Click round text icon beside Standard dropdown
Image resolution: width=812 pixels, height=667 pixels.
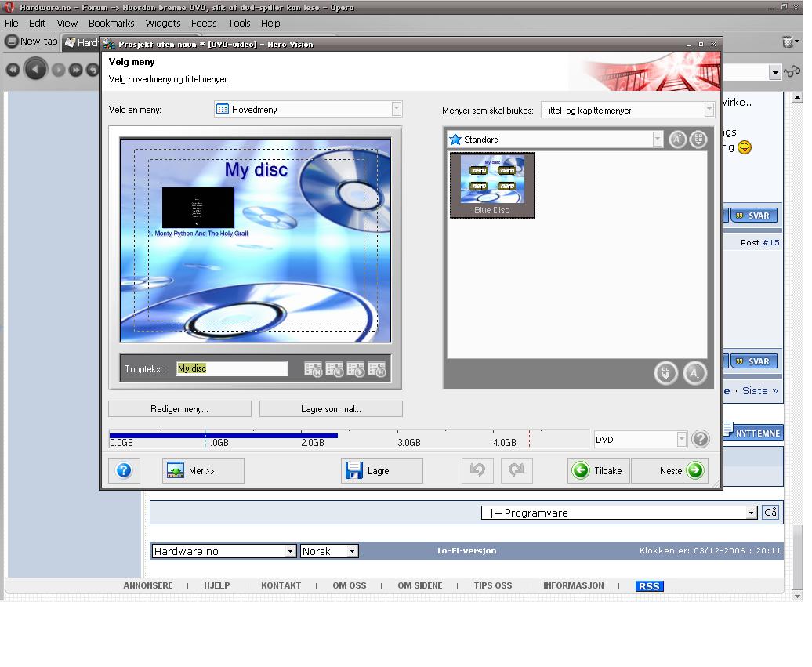[x=677, y=140]
